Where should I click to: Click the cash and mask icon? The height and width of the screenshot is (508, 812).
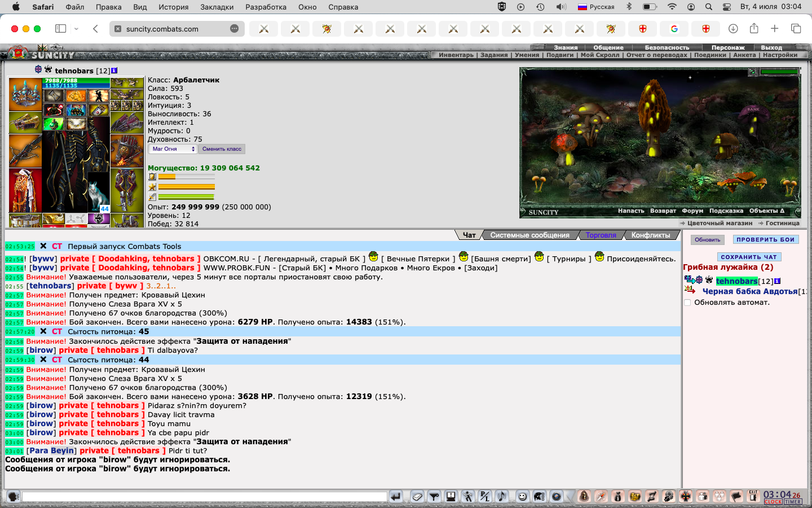click(x=669, y=496)
